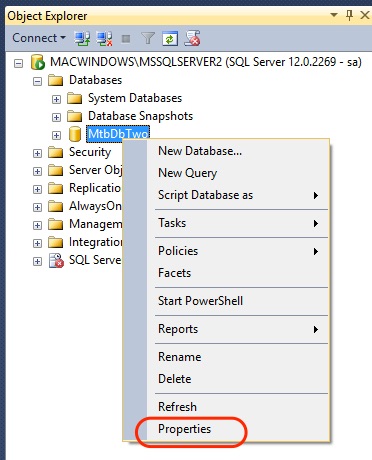Screen dimensions: 372x460
Task: Click the AlwaysOn folder icon
Action: [x=55, y=207]
